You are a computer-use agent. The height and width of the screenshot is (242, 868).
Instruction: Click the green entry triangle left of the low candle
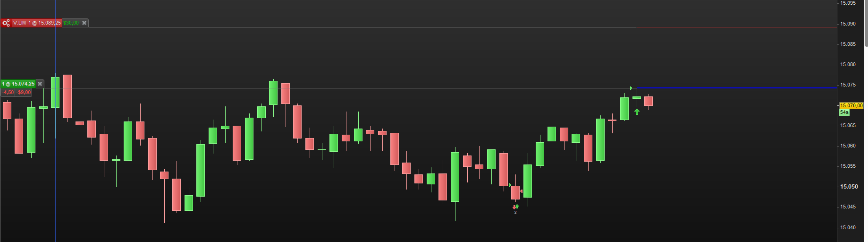[x=510, y=185]
